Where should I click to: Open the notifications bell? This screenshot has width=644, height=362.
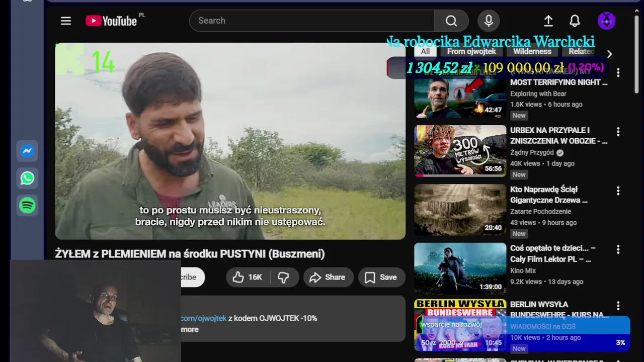[575, 21]
